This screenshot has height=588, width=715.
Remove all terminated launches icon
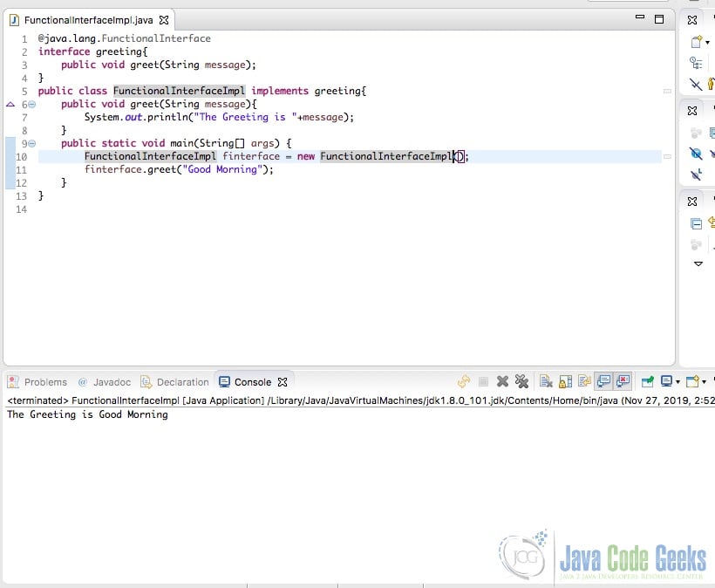point(521,381)
